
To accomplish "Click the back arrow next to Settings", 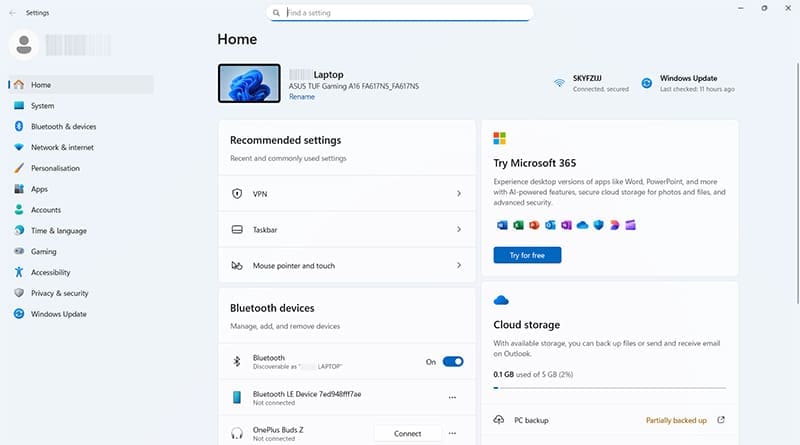I will tap(13, 13).
